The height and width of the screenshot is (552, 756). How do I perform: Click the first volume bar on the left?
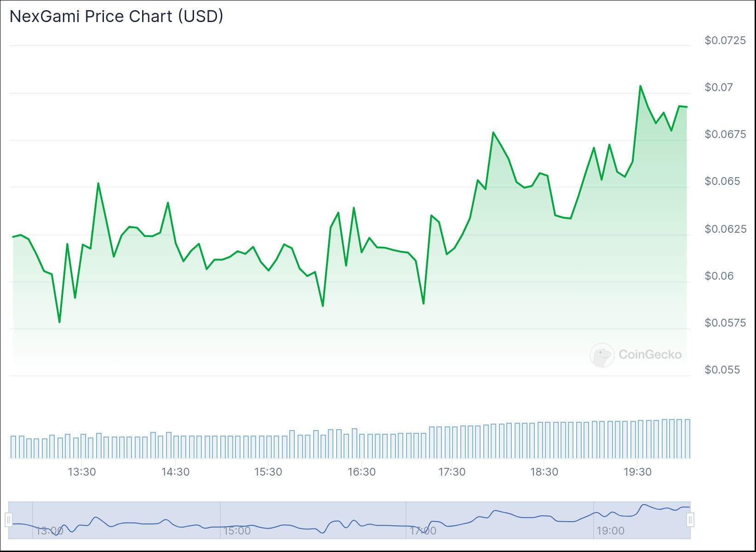(13, 447)
